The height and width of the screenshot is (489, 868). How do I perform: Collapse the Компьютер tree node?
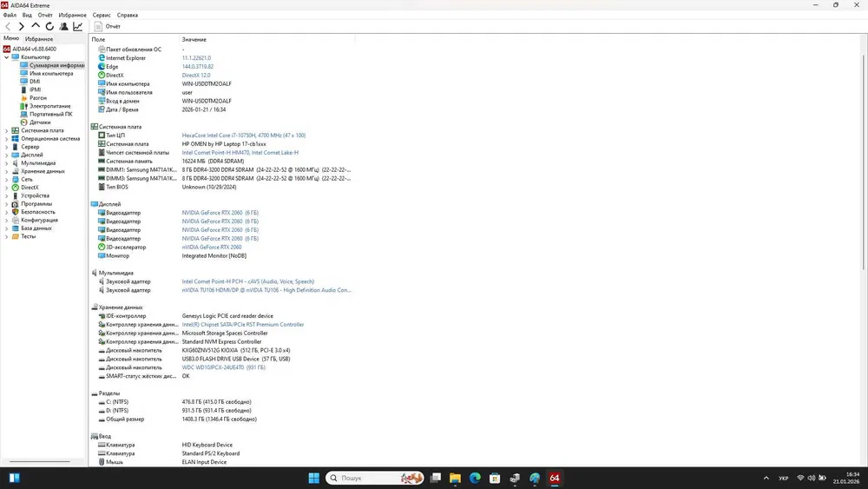coord(7,57)
